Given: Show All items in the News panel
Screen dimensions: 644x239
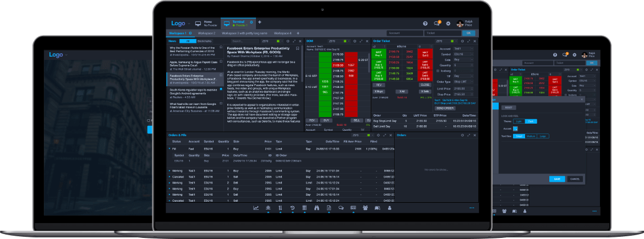Looking at the screenshot, I should [x=188, y=41].
